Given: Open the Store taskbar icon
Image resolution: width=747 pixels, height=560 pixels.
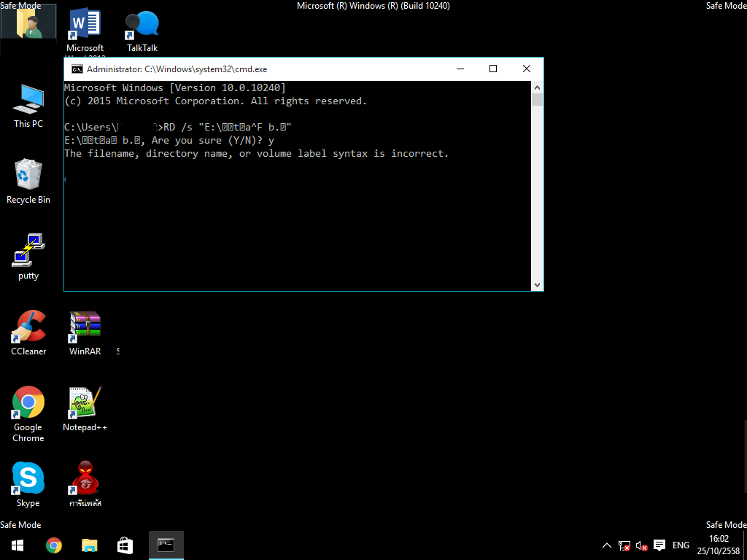Looking at the screenshot, I should point(125,545).
